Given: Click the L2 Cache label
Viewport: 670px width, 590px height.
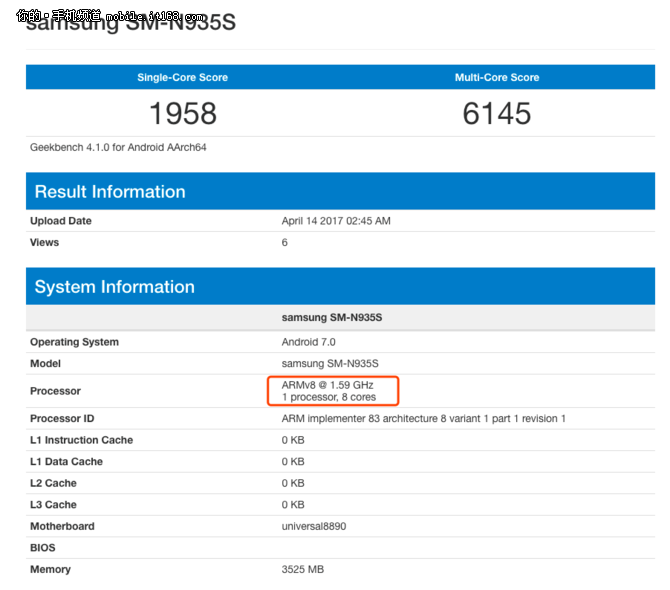Looking at the screenshot, I should 53,483.
